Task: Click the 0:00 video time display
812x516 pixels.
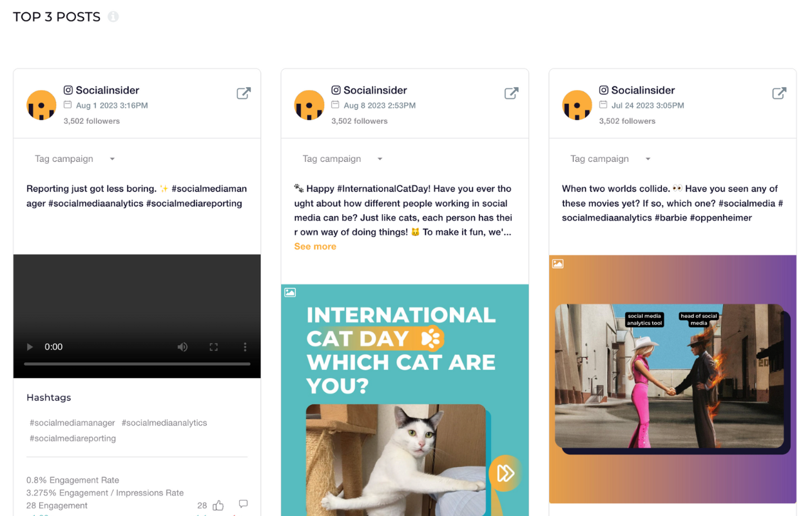Action: [x=53, y=347]
